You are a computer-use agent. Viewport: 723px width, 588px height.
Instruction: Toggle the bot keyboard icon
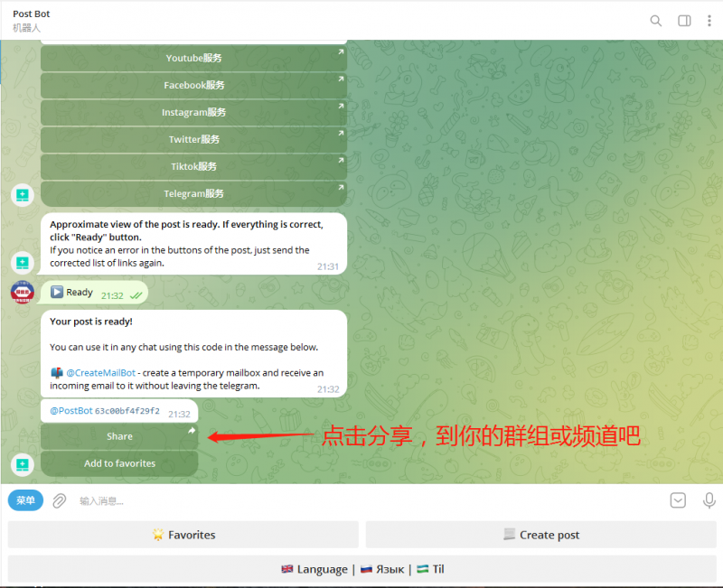point(678,500)
